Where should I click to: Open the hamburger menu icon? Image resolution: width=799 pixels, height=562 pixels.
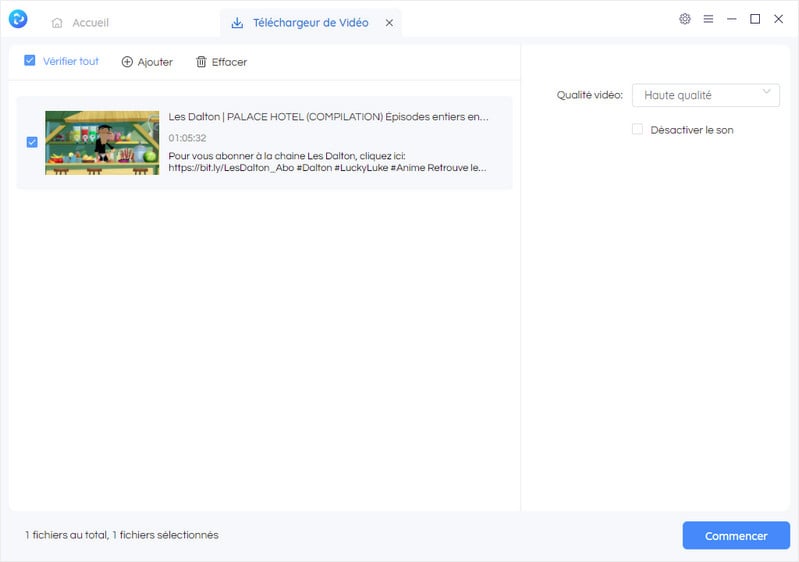click(x=708, y=19)
